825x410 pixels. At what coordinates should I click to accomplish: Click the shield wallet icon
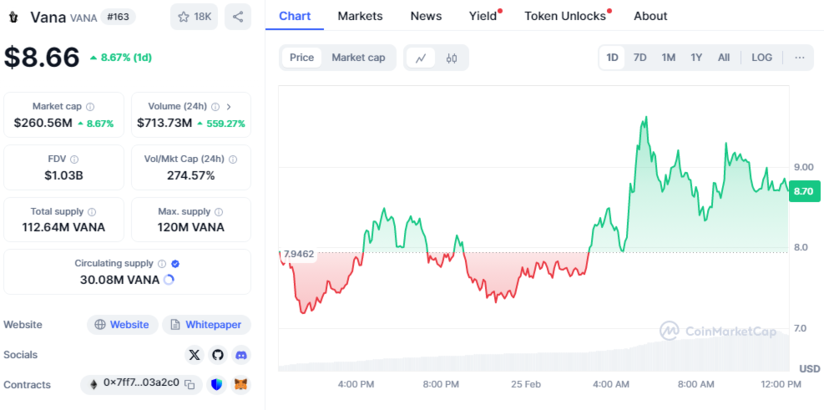tap(217, 384)
